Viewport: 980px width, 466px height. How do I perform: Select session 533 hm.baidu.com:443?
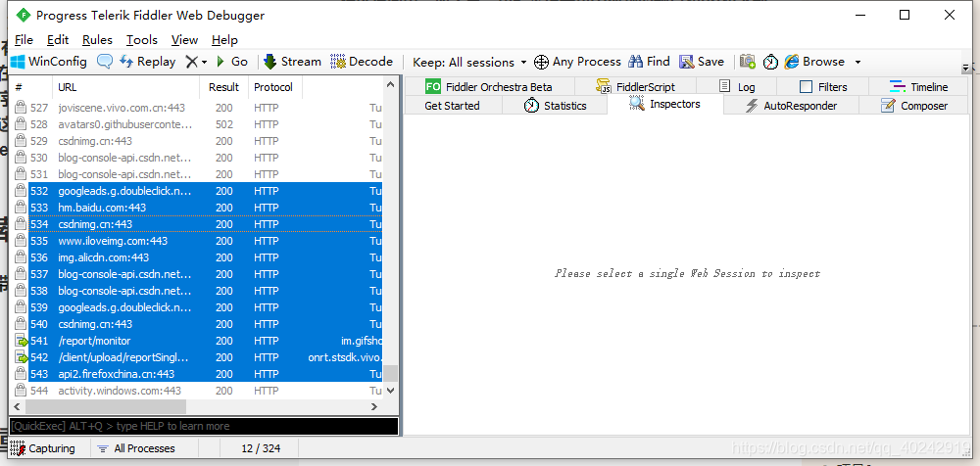[x=197, y=208]
